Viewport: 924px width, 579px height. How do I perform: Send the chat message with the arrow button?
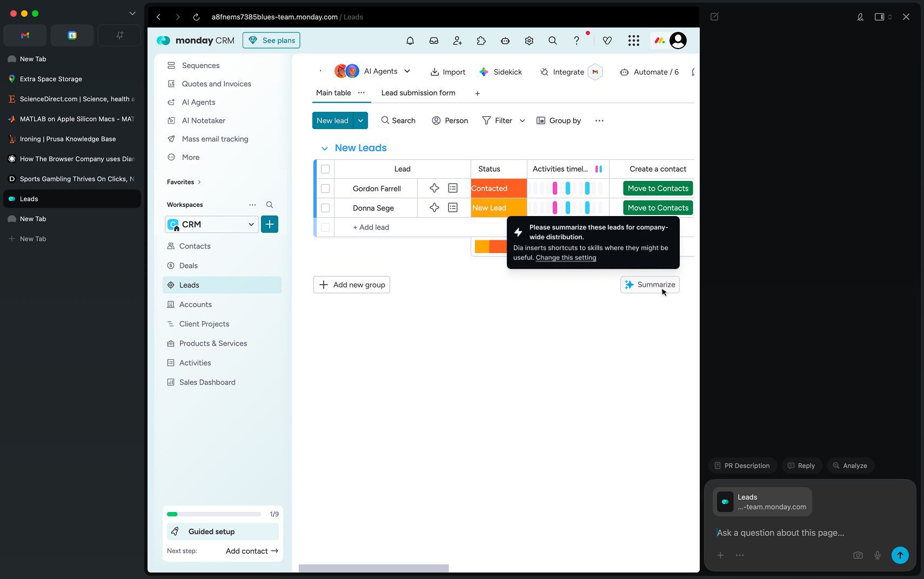900,555
